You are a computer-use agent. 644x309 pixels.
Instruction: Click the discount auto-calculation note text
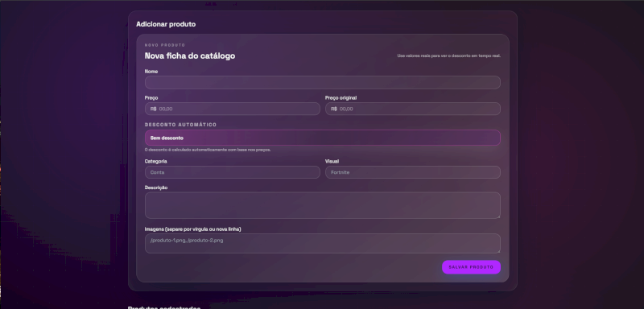(x=208, y=150)
